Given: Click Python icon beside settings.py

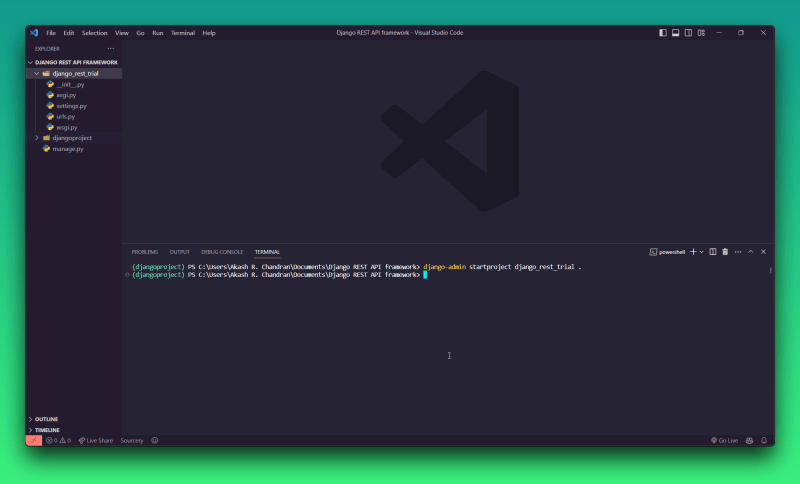Looking at the screenshot, I should (50, 106).
